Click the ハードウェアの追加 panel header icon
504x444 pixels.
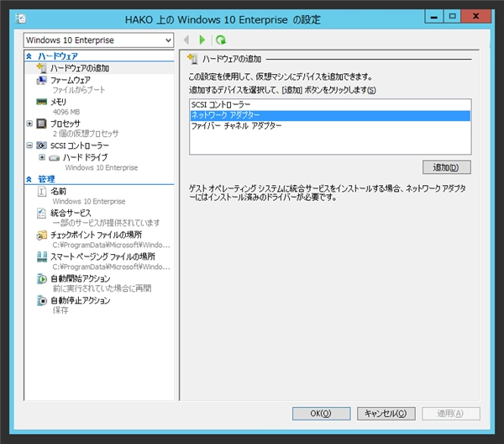pyautogui.click(x=192, y=59)
